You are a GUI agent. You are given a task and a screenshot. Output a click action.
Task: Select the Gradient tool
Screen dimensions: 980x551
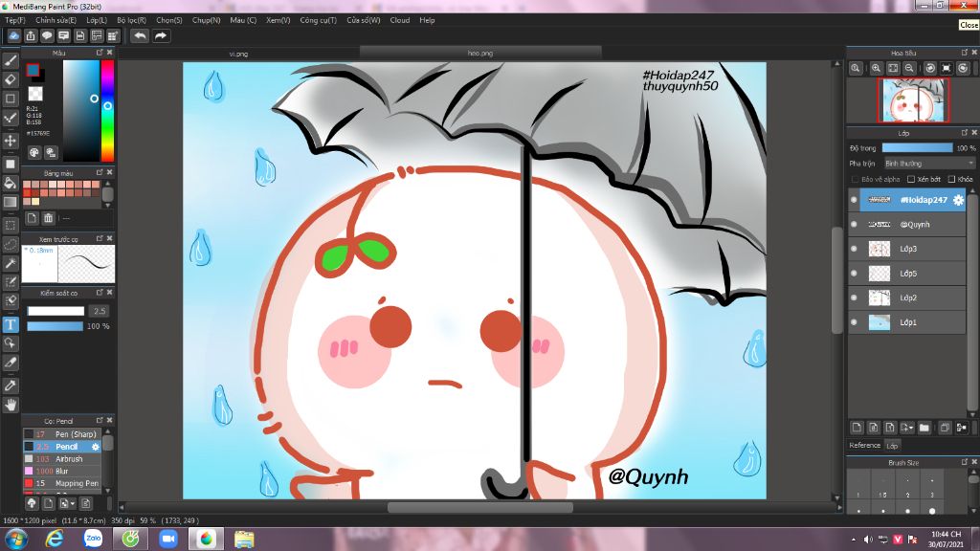tap(11, 202)
